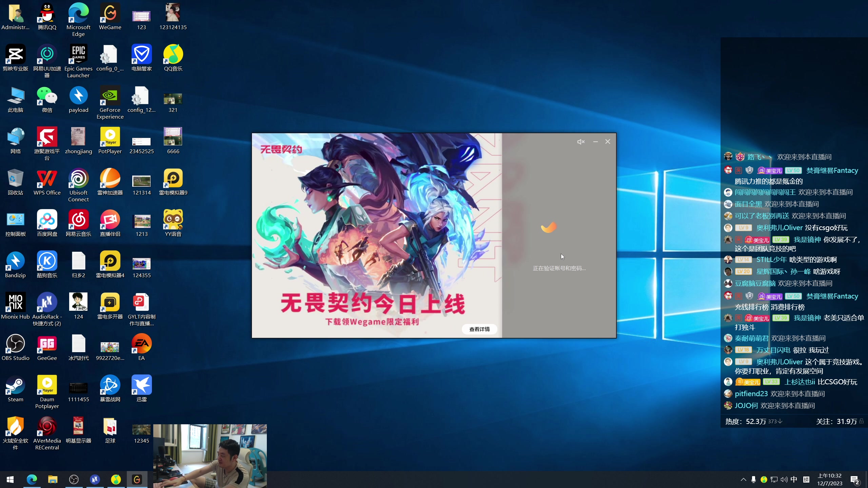Click the 热度 52.3万 stat
868x488 pixels.
(746, 422)
